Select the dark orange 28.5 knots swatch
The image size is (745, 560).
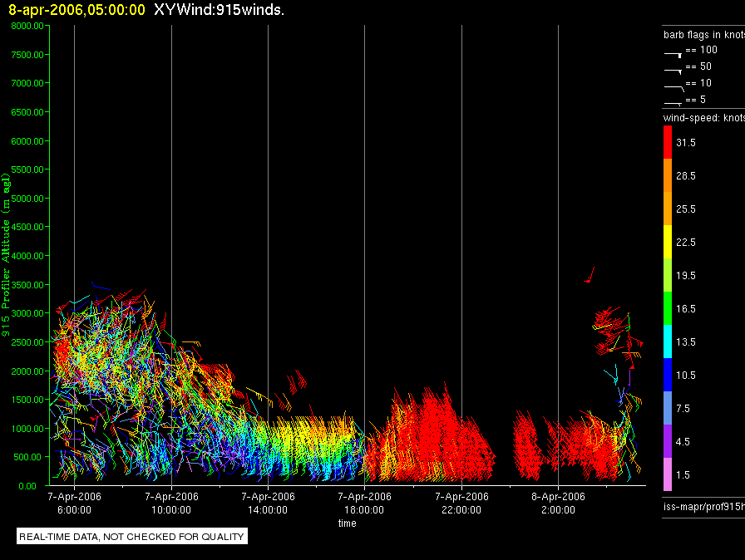(668, 175)
